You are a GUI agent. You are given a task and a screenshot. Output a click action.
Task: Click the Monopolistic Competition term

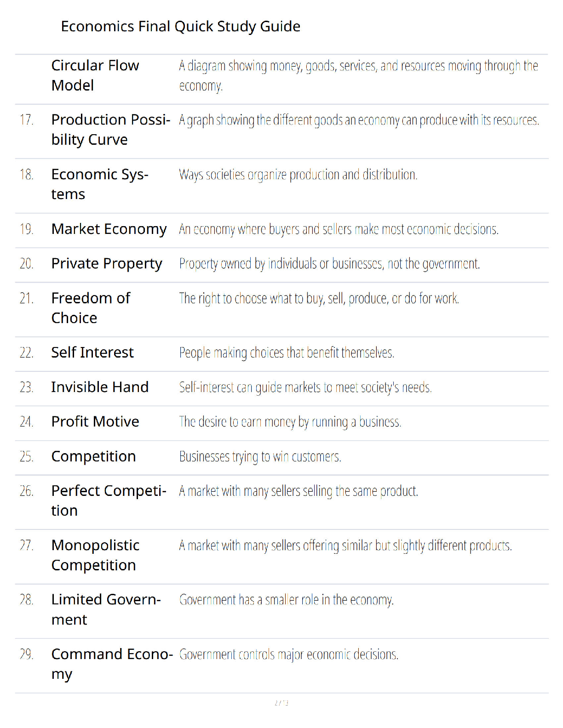coord(96,555)
